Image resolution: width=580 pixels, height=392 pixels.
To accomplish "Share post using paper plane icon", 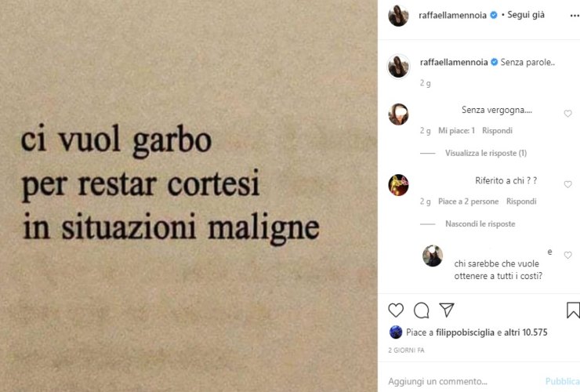I will click(447, 310).
